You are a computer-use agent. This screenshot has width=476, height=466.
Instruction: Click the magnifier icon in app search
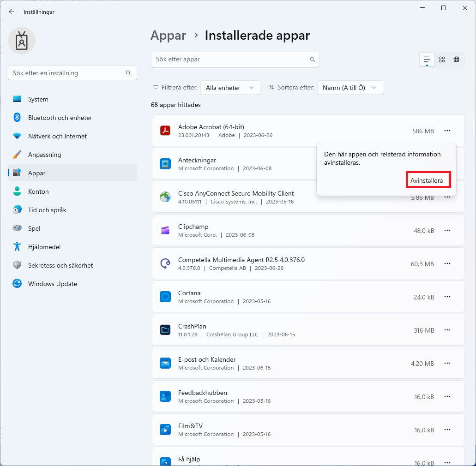tap(313, 60)
